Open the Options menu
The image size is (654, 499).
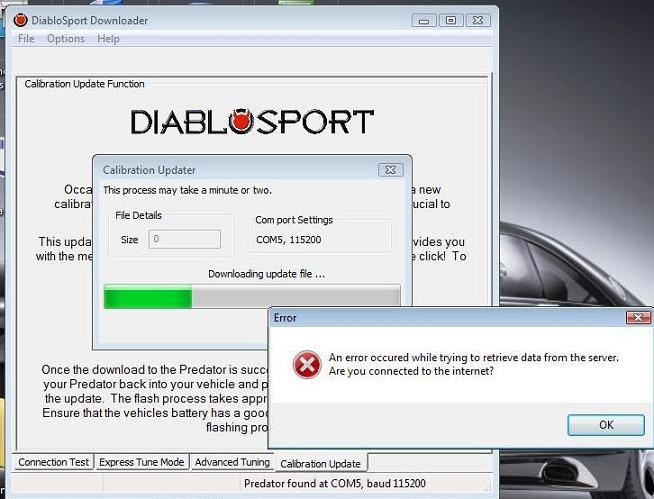tap(66, 39)
